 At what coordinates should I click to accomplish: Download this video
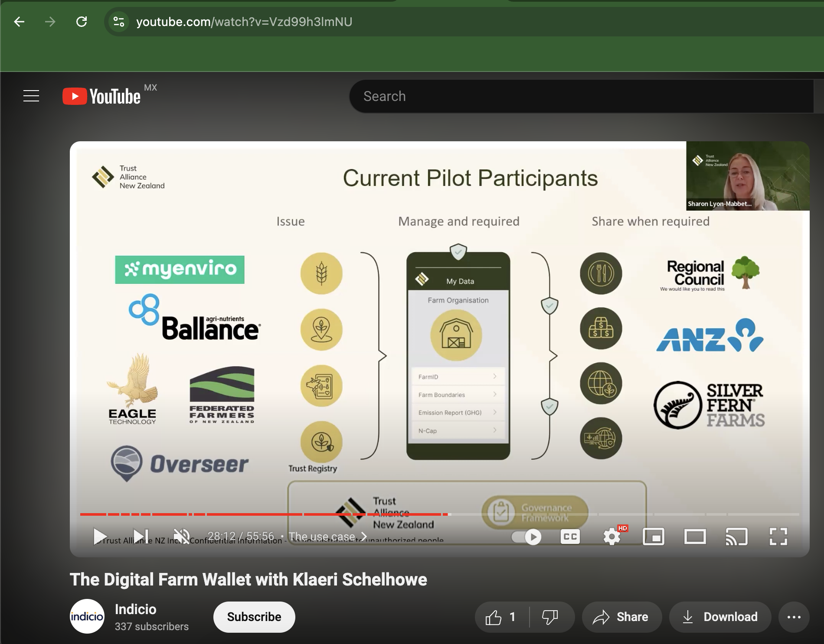click(720, 617)
